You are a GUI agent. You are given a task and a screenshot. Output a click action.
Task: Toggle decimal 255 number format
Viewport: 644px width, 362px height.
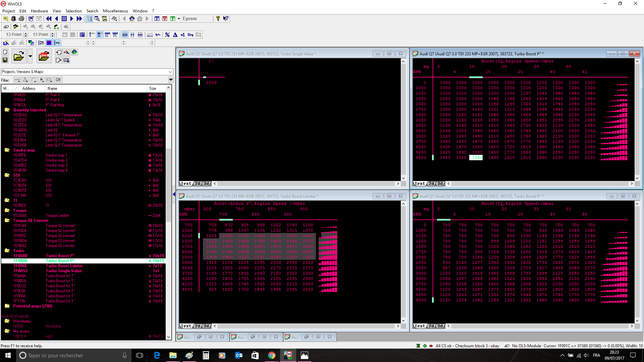click(125, 35)
